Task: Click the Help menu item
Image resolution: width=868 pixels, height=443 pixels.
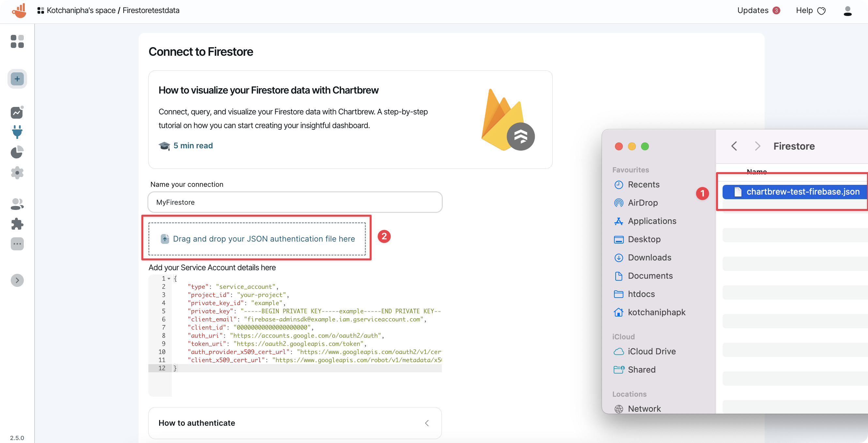Action: point(804,10)
